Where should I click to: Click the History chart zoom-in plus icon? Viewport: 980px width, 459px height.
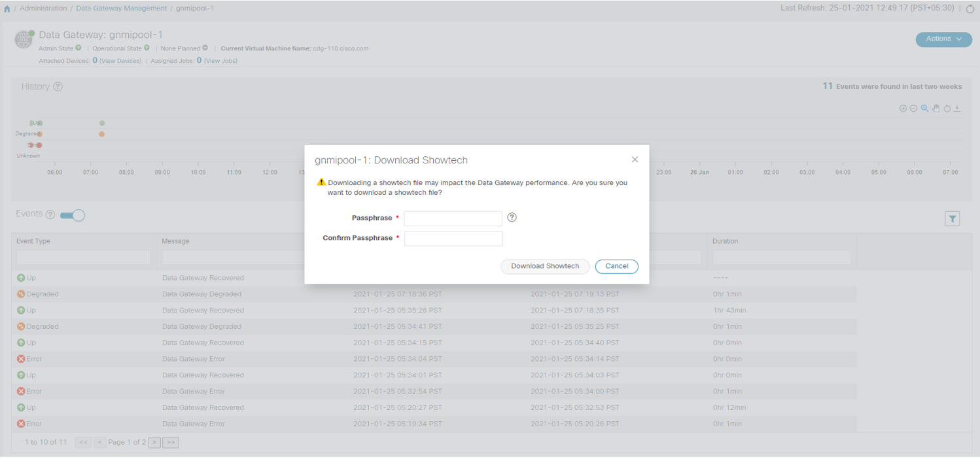tap(903, 109)
